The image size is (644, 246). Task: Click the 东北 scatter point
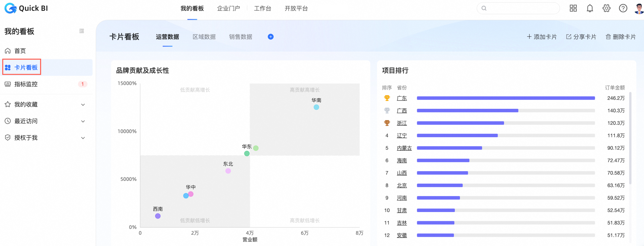coord(228,171)
